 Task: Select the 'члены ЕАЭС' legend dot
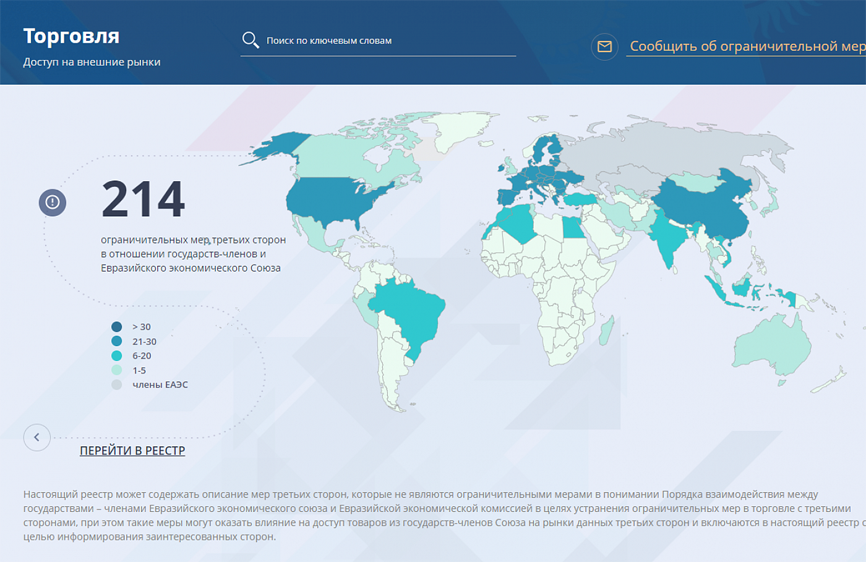(117, 384)
